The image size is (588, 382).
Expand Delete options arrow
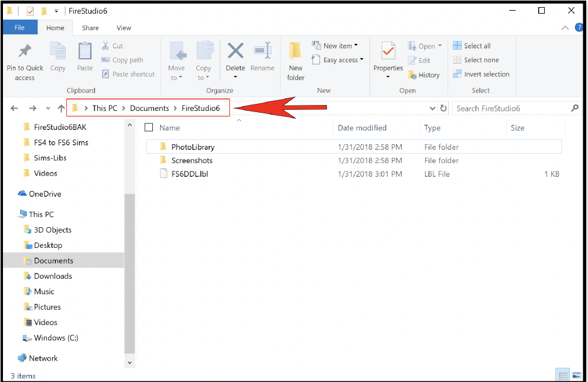[235, 77]
